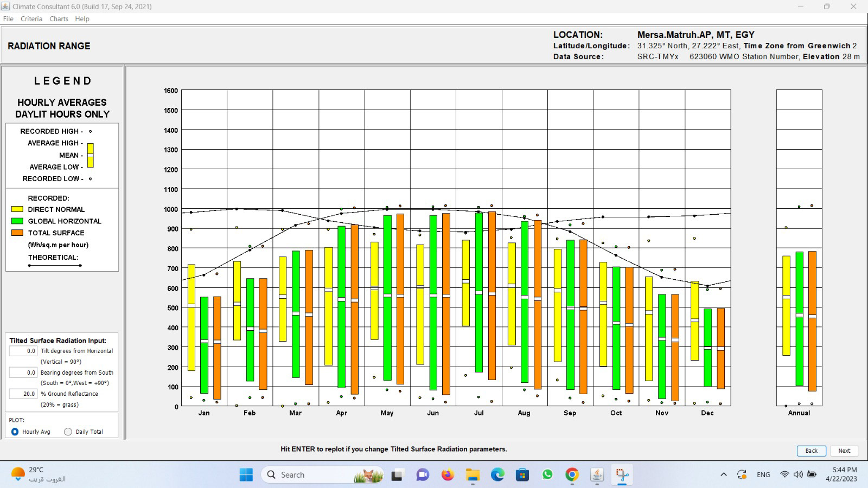The height and width of the screenshot is (488, 868).
Task: Open the Snipping Tool taskbar icon
Action: 622,475
